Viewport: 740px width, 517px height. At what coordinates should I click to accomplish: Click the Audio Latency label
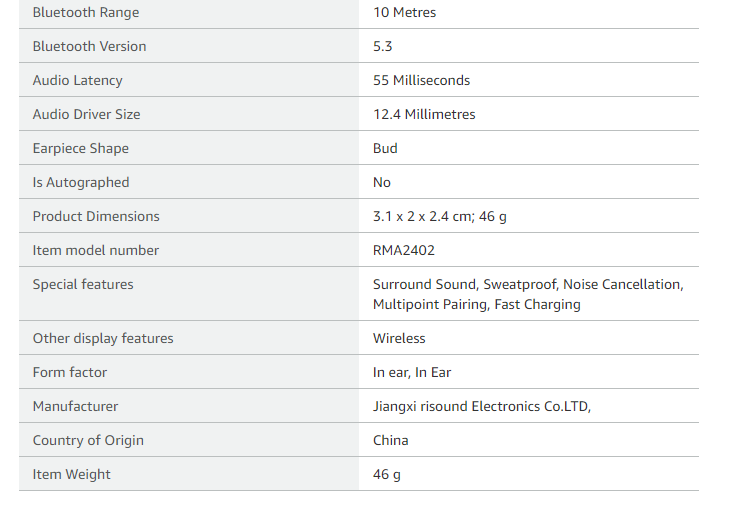tap(77, 81)
